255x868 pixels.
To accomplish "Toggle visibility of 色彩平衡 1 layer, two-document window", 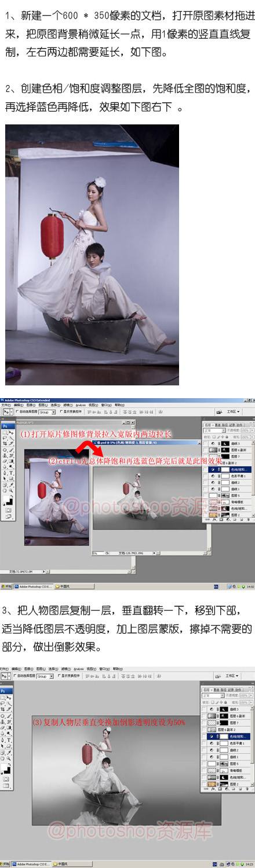I will (x=206, y=476).
